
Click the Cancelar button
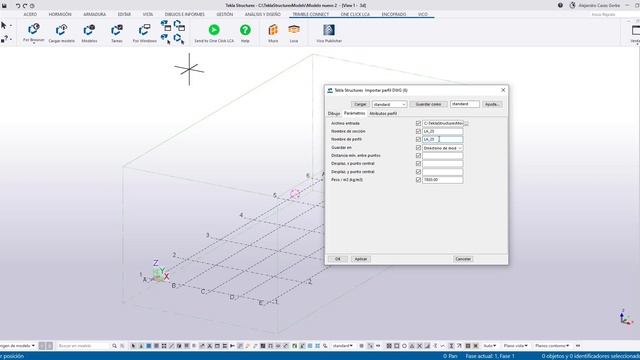point(463,259)
